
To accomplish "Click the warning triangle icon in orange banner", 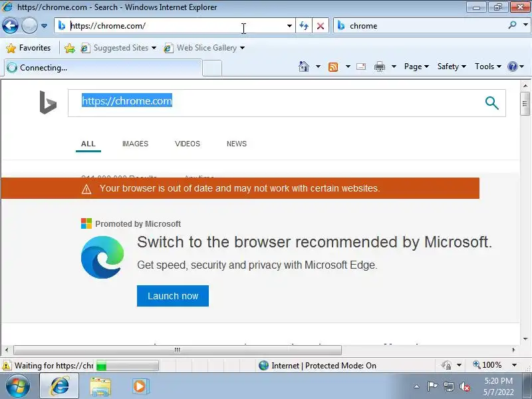I will pyautogui.click(x=86, y=189).
